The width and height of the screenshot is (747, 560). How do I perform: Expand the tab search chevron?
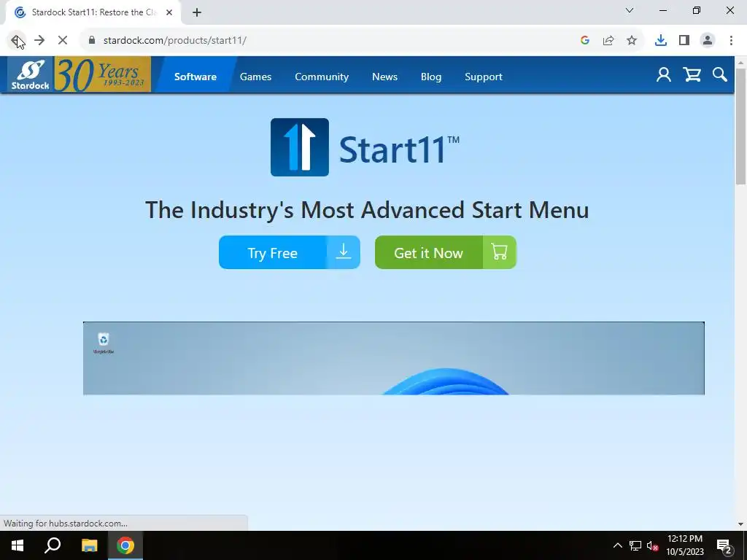630,10
